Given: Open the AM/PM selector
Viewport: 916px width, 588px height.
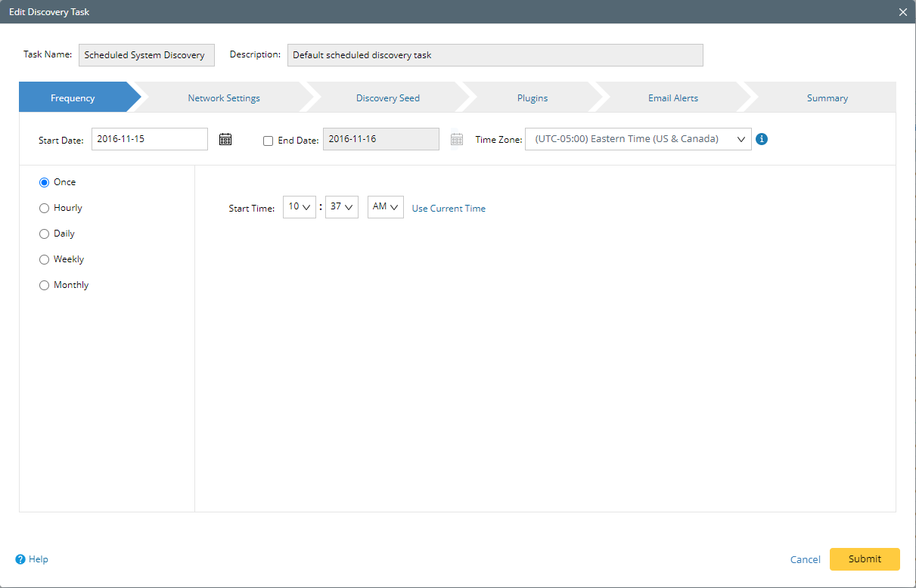Looking at the screenshot, I should coord(386,206).
